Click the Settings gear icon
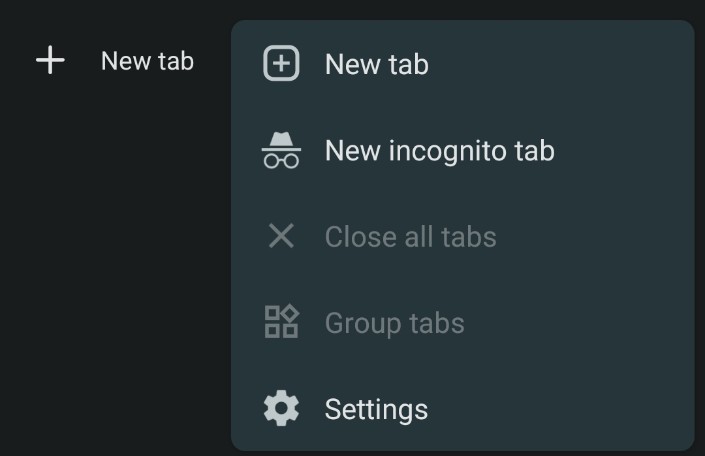Screen dimensions: 705x456 coord(281,409)
